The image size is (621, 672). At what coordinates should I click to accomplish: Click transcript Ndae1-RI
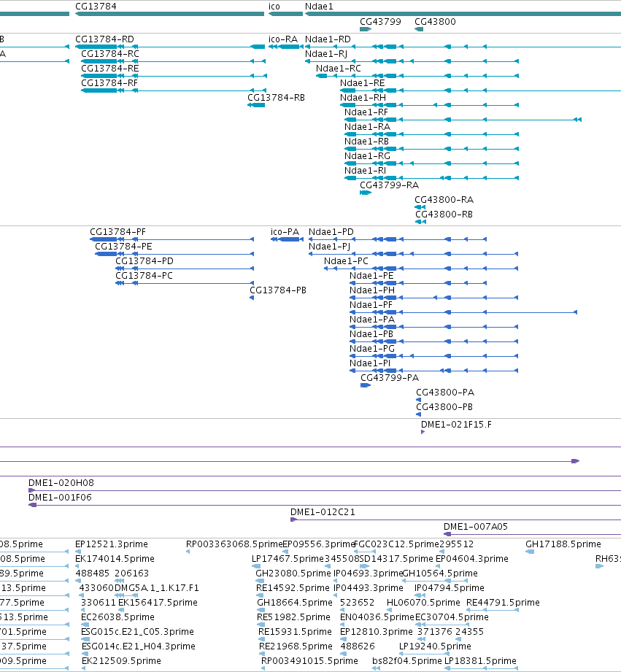click(431, 178)
